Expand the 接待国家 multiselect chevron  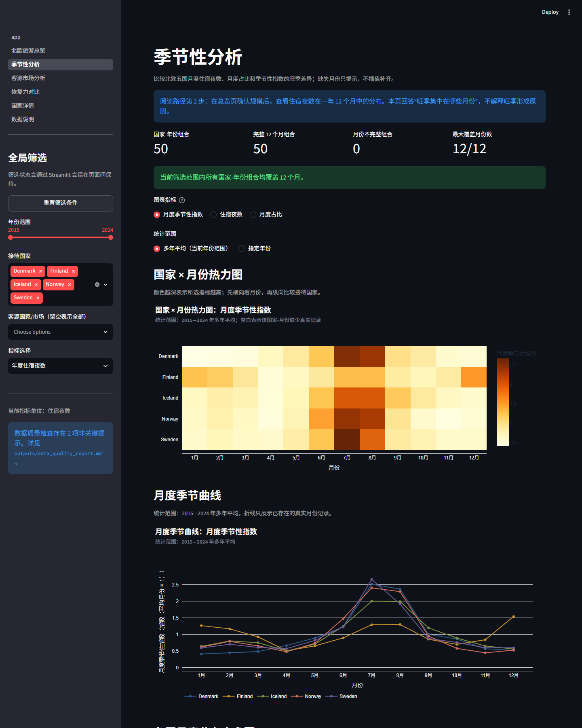pos(105,285)
